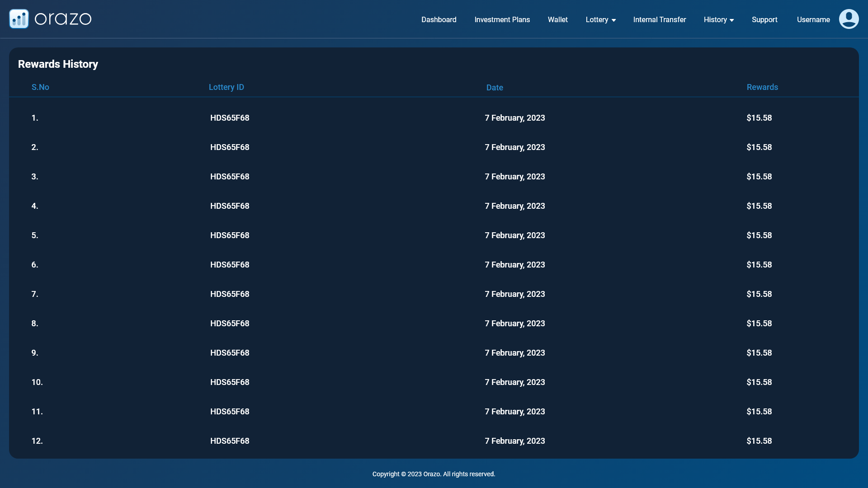Open the Support page link
This screenshot has height=488, width=868.
(x=764, y=20)
